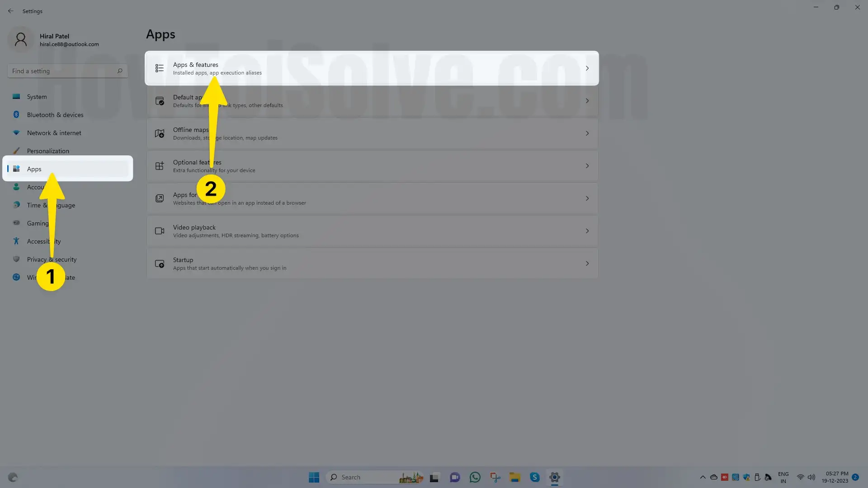
Task: Click the Startup icon
Action: click(x=160, y=264)
